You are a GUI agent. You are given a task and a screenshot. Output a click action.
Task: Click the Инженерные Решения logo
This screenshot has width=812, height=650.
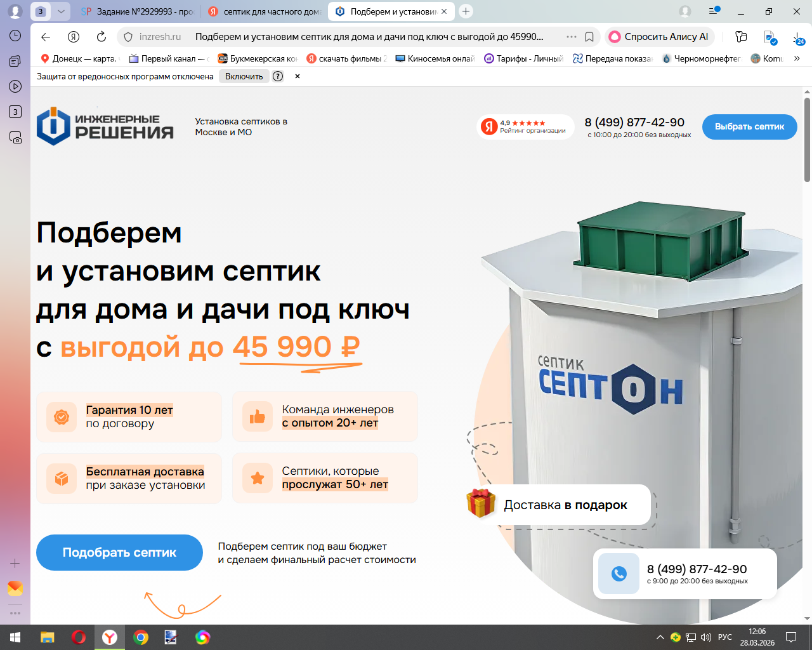pos(105,126)
